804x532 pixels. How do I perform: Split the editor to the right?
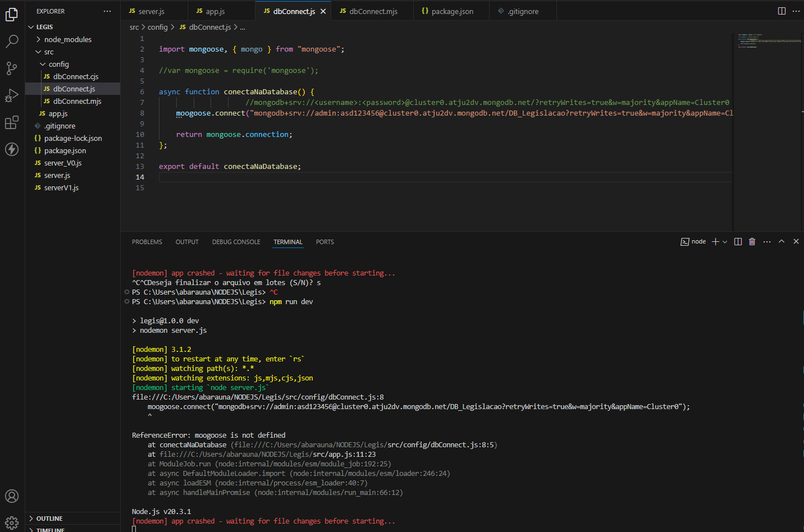pyautogui.click(x=782, y=11)
